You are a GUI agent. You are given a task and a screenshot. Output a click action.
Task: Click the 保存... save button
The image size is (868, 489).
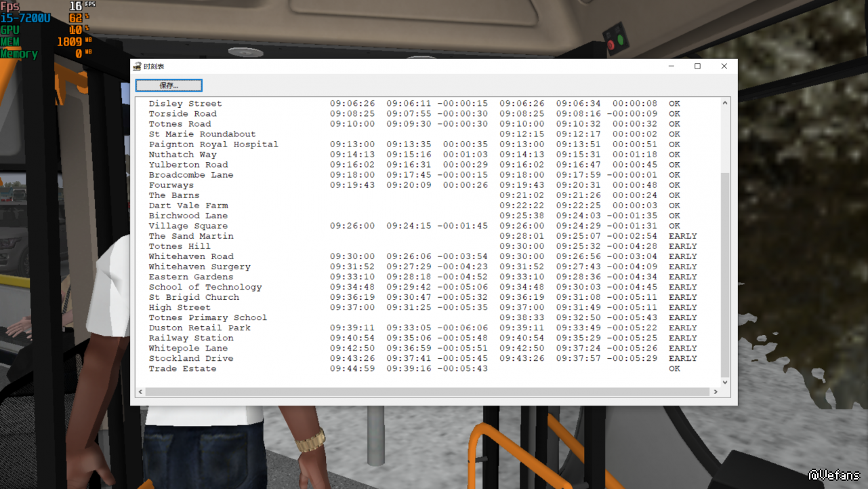[169, 85]
